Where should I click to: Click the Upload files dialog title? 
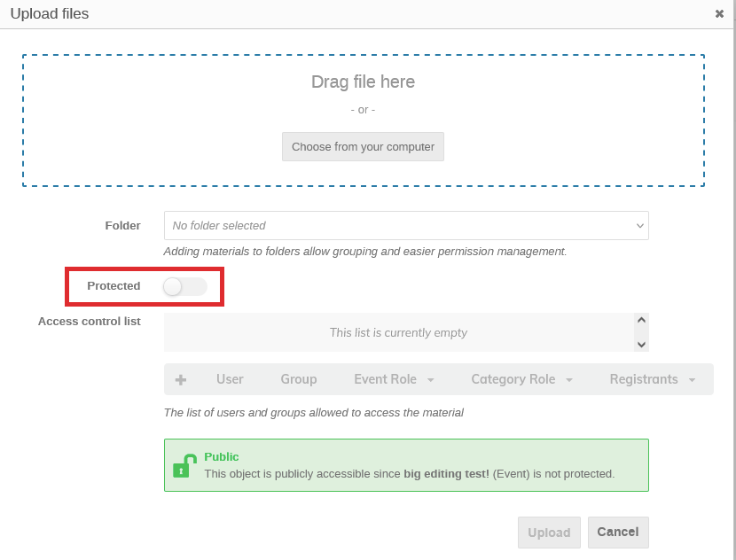point(50,14)
